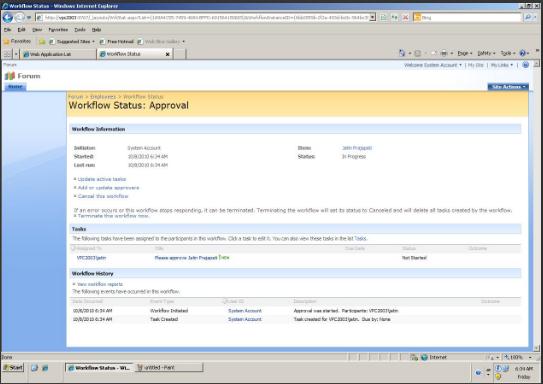Click the network tray icon

[506, 368]
